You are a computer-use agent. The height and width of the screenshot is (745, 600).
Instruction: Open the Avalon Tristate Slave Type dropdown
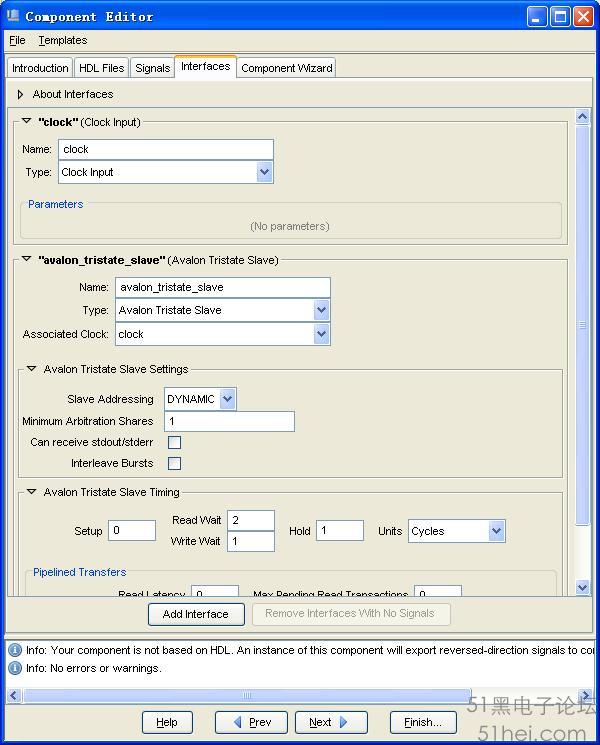coord(321,310)
